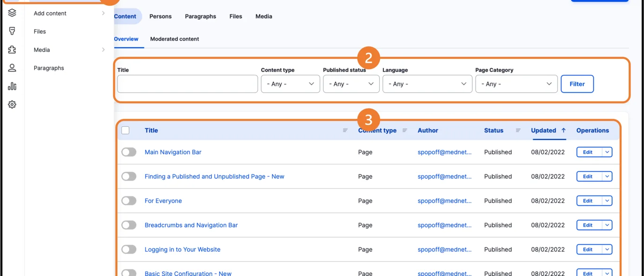Click the Updated column ascending arrow
This screenshot has width=644, height=276.
click(563, 131)
